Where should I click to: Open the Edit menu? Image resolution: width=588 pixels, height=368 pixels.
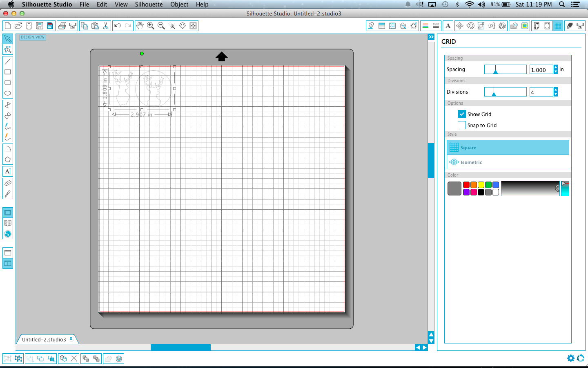pos(102,4)
